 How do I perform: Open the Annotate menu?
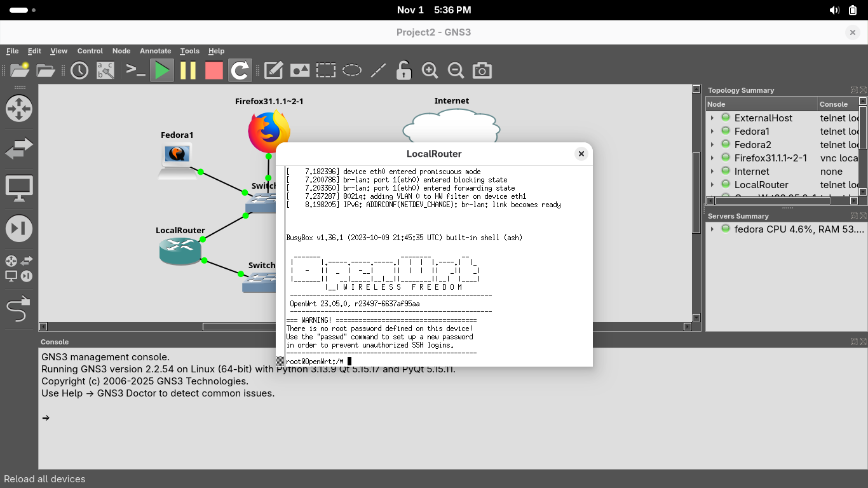155,51
